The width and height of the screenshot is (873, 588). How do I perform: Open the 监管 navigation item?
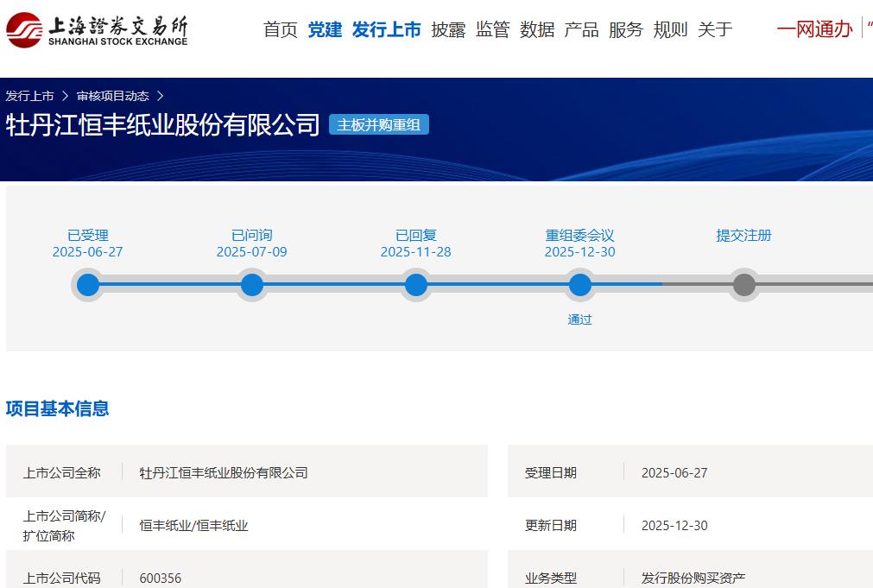tap(492, 30)
